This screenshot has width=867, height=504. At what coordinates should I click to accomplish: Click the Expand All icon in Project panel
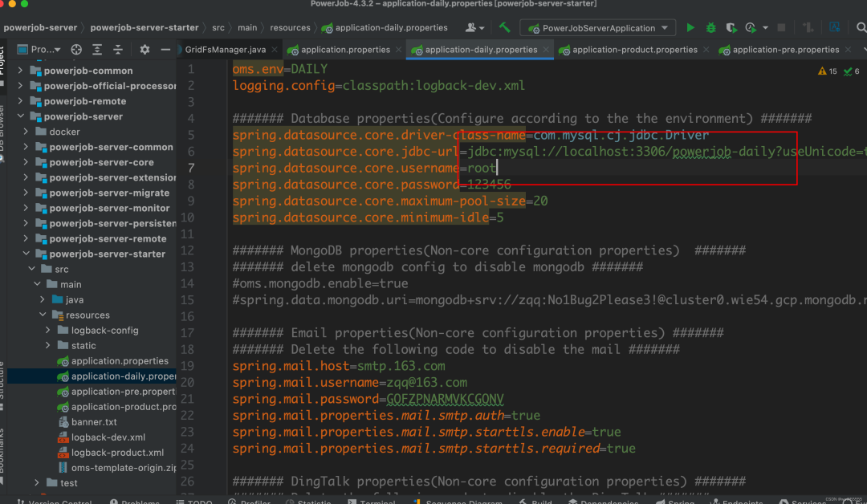[x=96, y=50]
